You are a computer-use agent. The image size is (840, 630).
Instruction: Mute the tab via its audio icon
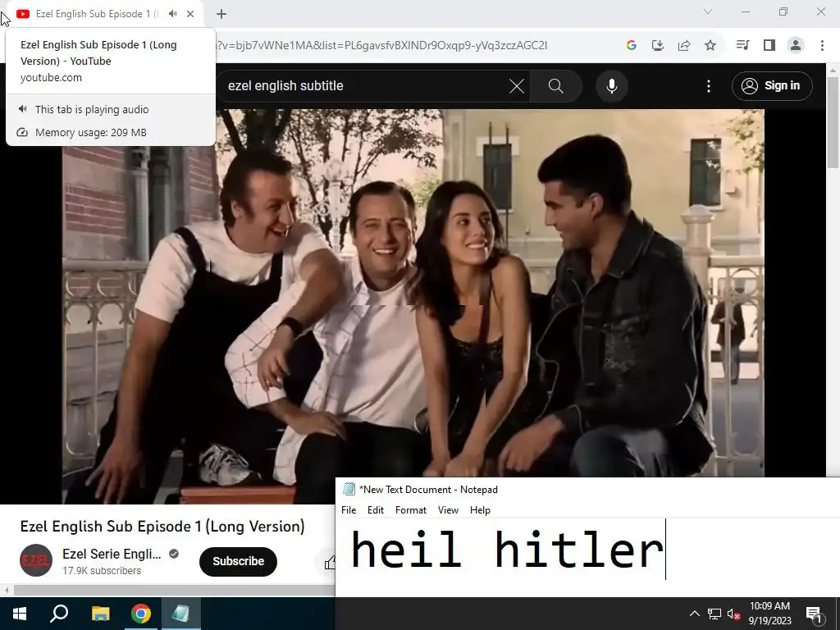click(172, 14)
